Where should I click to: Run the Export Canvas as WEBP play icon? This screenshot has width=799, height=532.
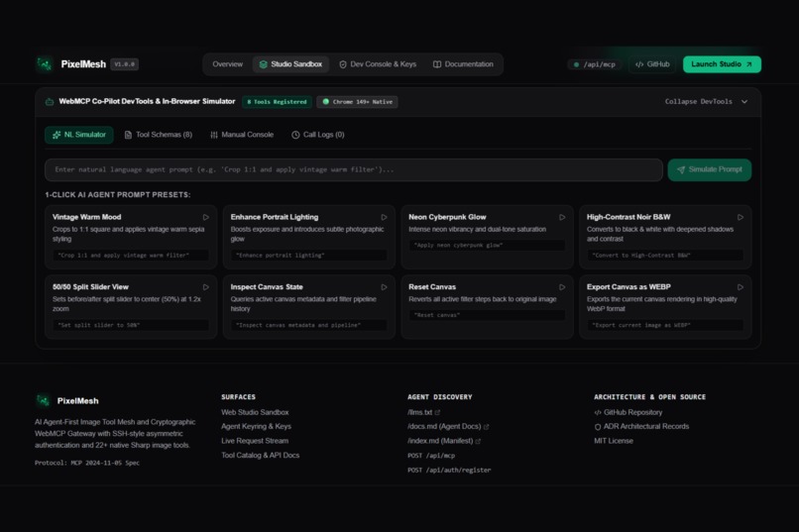coord(740,287)
